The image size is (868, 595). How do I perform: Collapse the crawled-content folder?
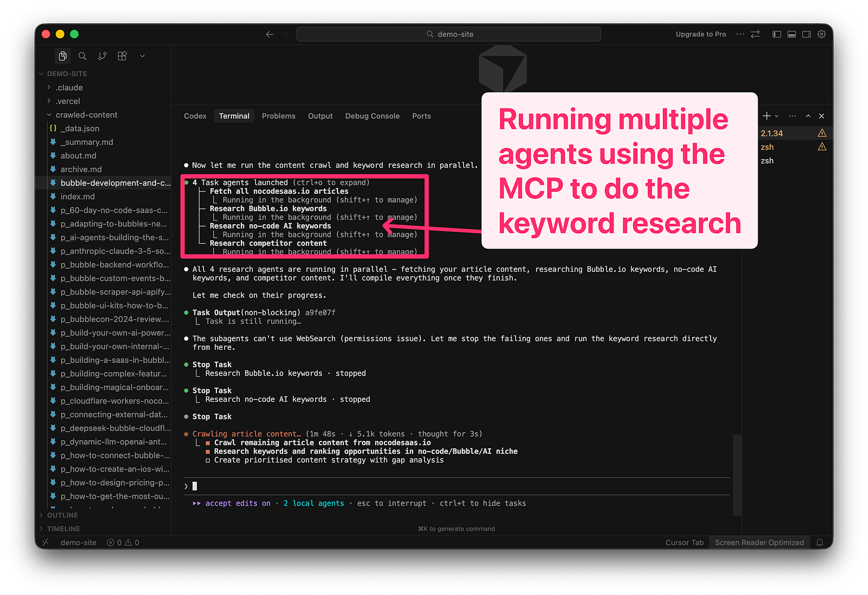(x=86, y=115)
